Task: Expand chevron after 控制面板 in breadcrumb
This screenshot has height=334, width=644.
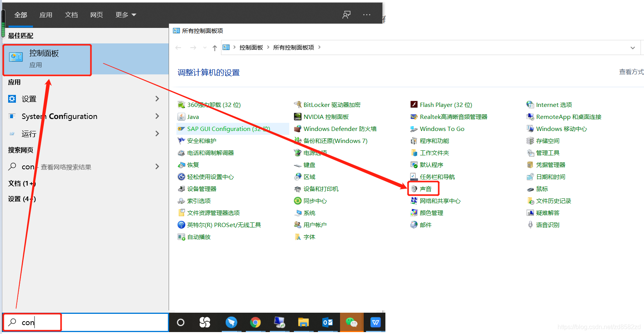Action: click(268, 47)
